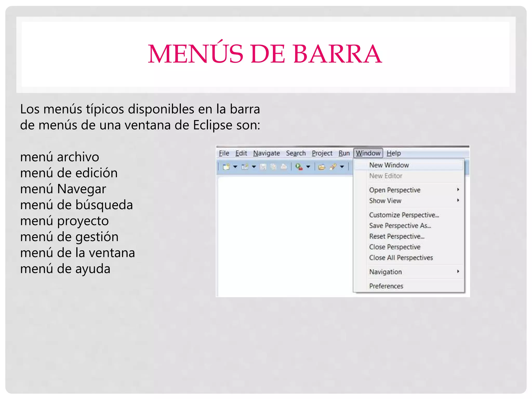The width and height of the screenshot is (532, 399).
Task: Open the Search menu
Action: (x=296, y=153)
